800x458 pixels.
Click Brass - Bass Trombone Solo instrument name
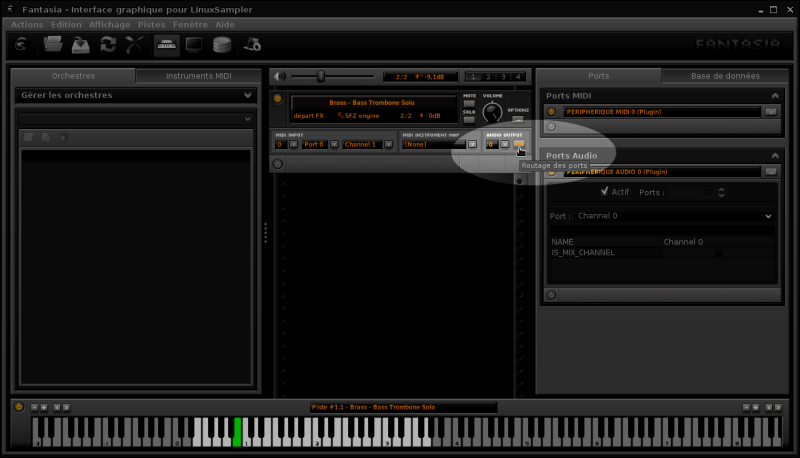[x=372, y=103]
